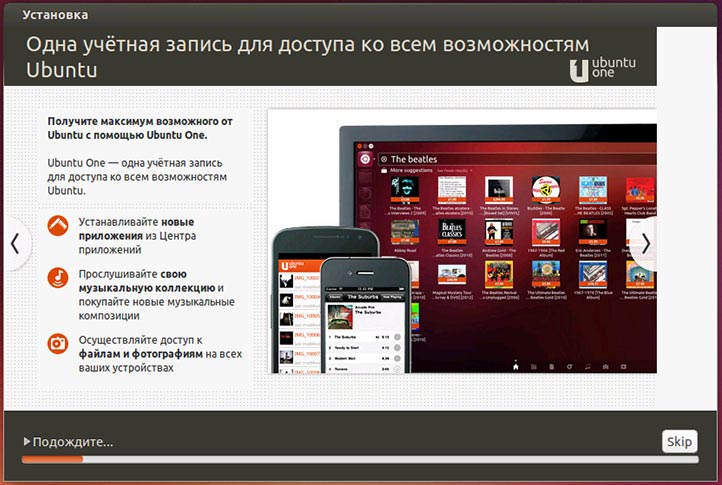Viewport: 722px width, 485px height.
Task: Click the paragraph starting "Ubuntu One — одна учётная запись"
Action: point(137,176)
